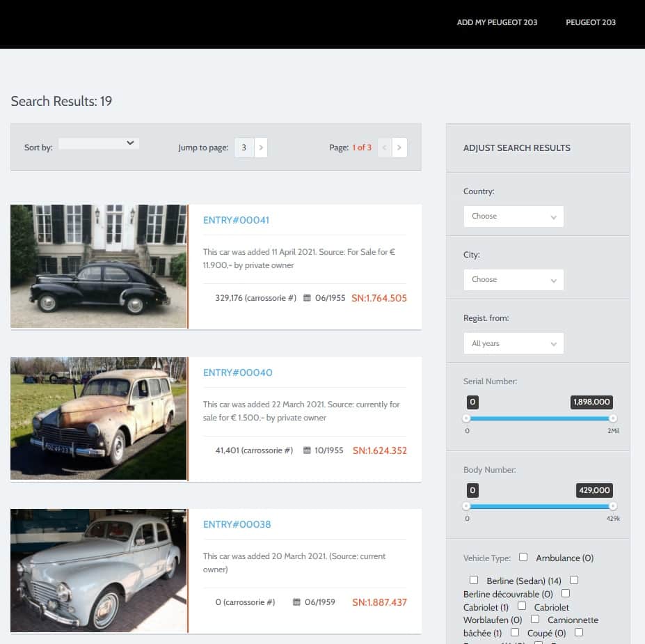The width and height of the screenshot is (645, 644).
Task: Expand the Country dropdown
Action: (513, 217)
